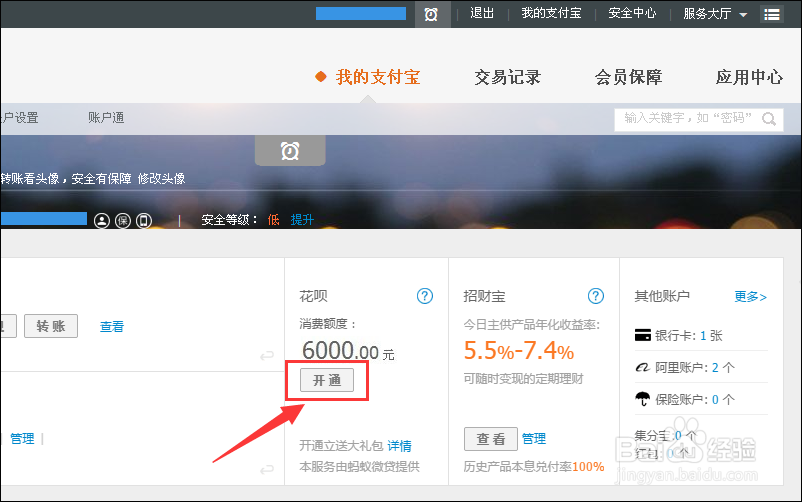Click the 招财宝 section title
Image resolution: width=802 pixels, height=502 pixels.
[484, 296]
